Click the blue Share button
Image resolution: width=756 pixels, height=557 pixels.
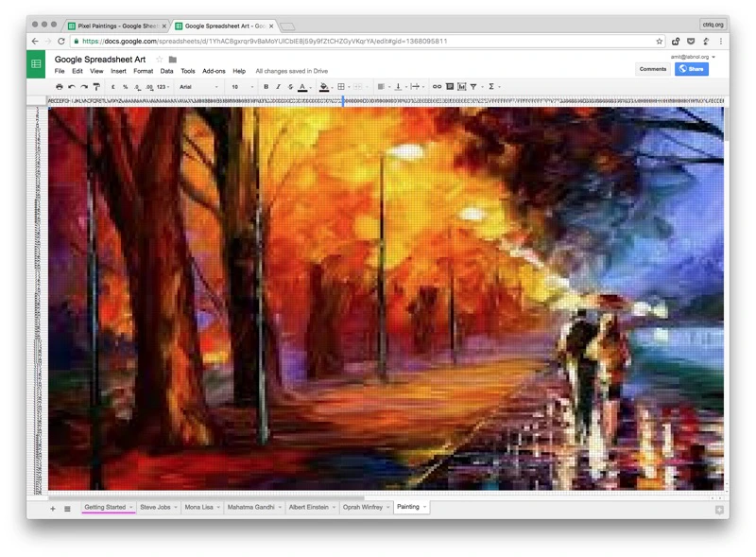[691, 69]
